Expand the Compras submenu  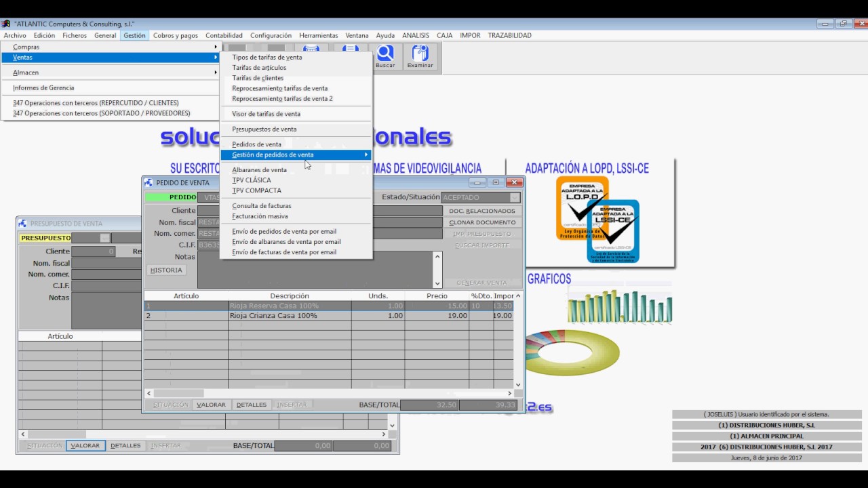[x=111, y=47]
